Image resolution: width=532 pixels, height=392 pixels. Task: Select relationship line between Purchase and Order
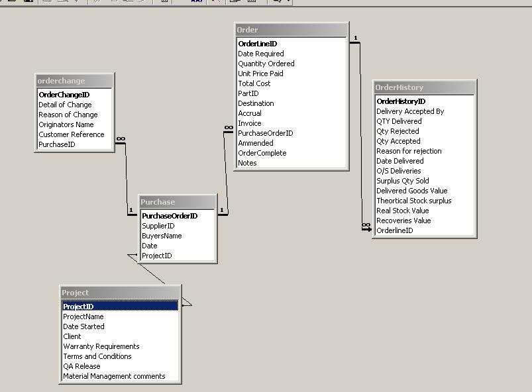coord(225,173)
